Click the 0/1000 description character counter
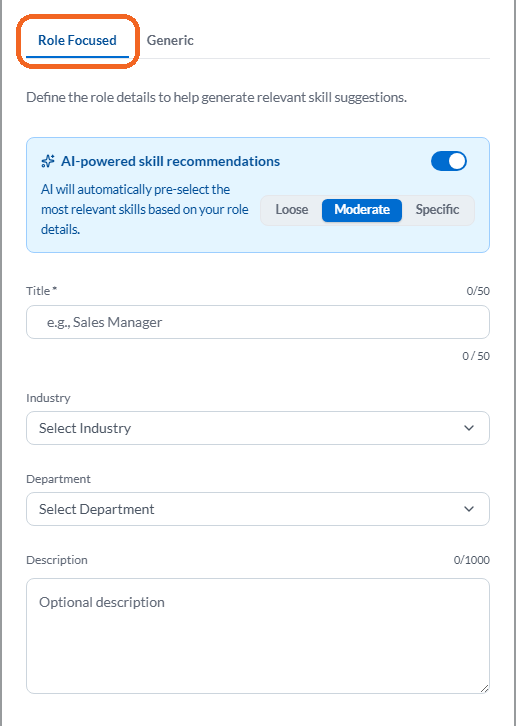516x726 pixels. point(472,560)
